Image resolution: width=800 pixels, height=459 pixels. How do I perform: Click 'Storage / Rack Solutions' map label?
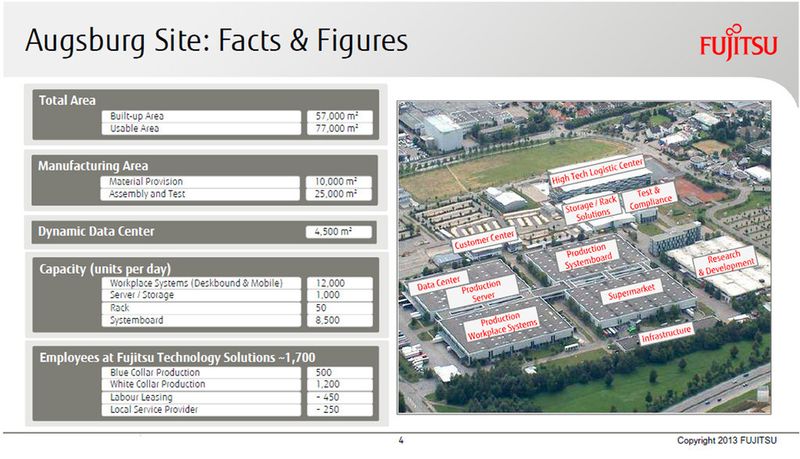592,209
